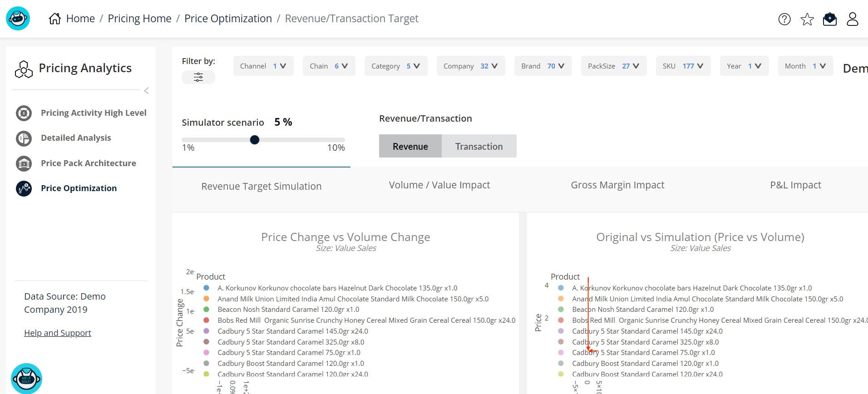Collapse the Pricing Analytics sidebar arrow

click(146, 91)
